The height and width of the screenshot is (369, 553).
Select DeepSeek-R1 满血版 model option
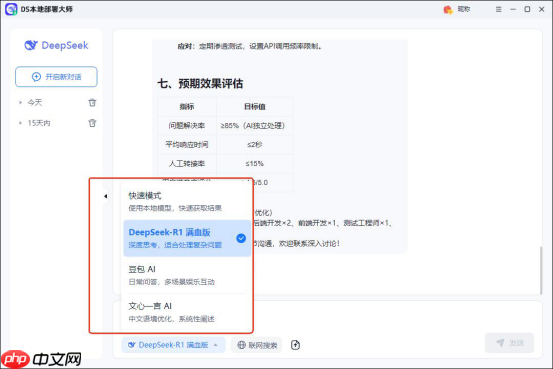187,238
